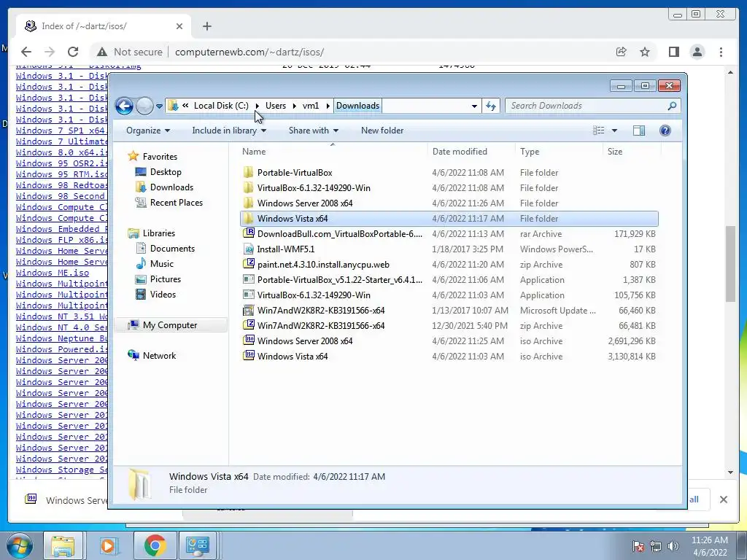Select the Portable-VirtualBox_v5.1.22-Starter application icon
The width and height of the screenshot is (747, 560).
pyautogui.click(x=248, y=279)
